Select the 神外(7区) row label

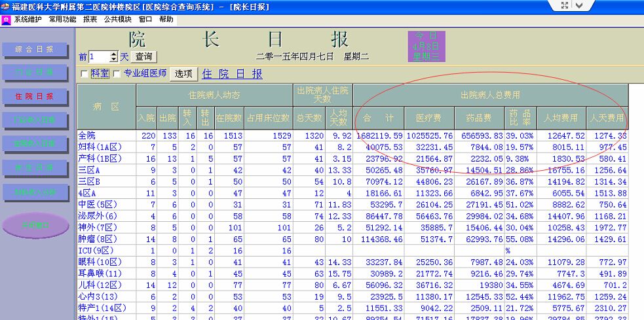point(98,227)
